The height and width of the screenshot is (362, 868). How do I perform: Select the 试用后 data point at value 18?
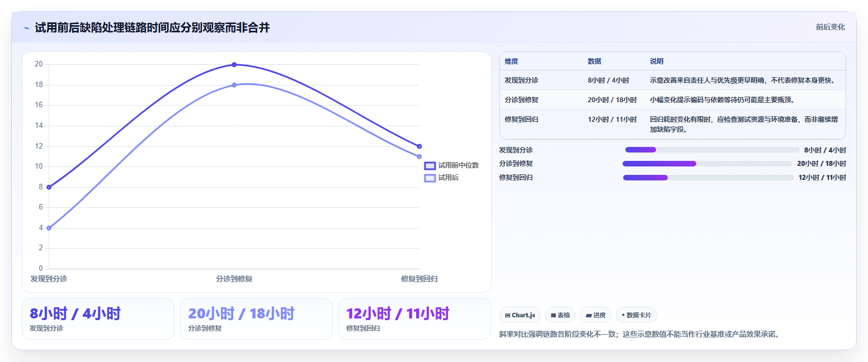pos(234,85)
